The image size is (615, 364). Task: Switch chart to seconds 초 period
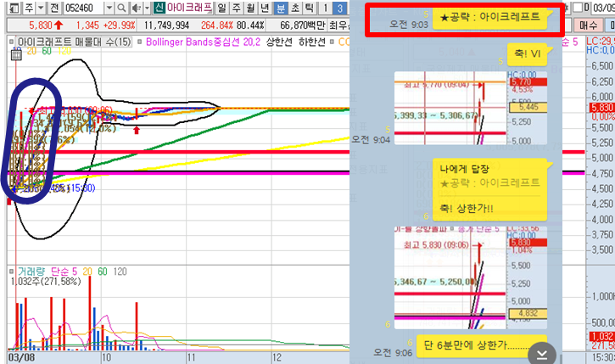pyautogui.click(x=295, y=8)
